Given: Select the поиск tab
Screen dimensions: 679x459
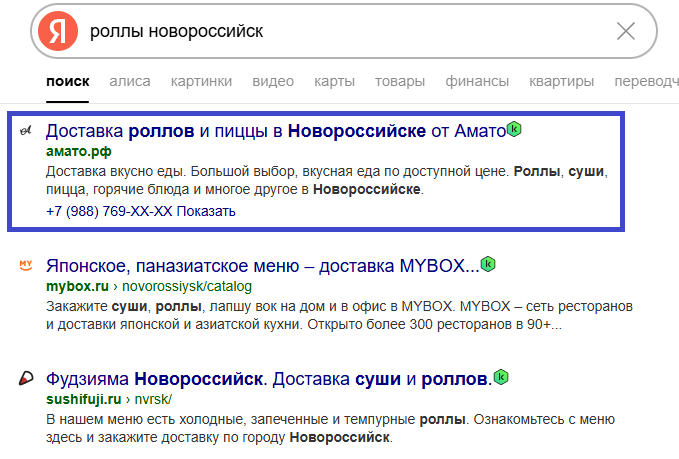Looking at the screenshot, I should point(68,81).
